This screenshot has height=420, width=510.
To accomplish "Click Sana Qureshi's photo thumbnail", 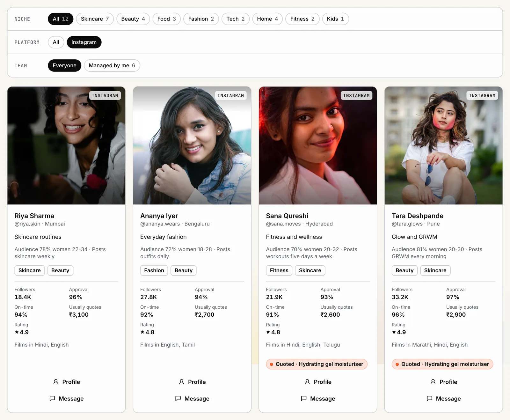I will [318, 145].
